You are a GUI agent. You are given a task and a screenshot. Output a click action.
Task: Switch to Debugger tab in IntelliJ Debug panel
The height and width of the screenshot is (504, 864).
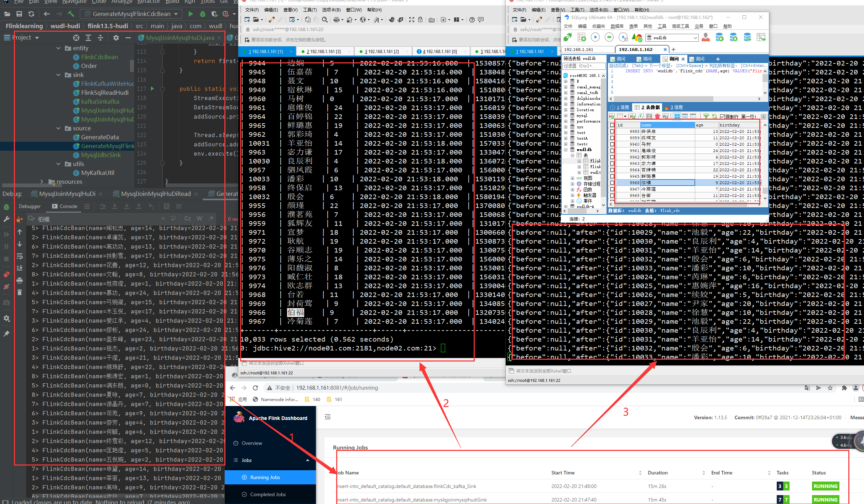point(30,206)
